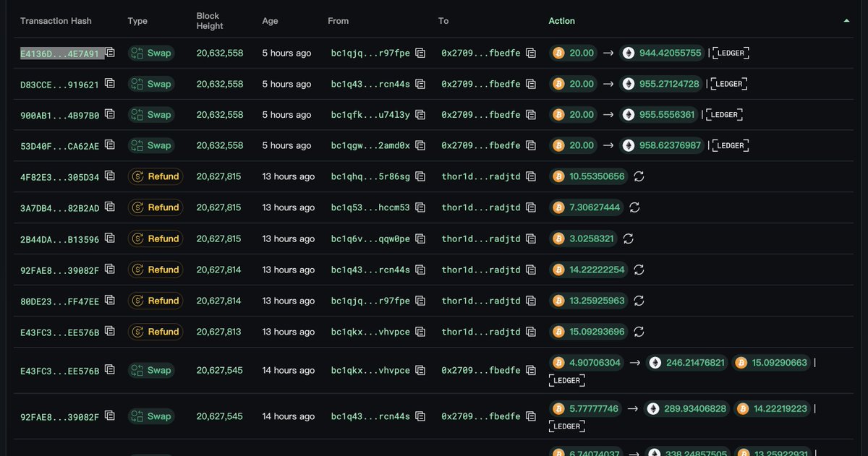
Task: Click the 4.90706304 BTC amount
Action: pos(587,363)
